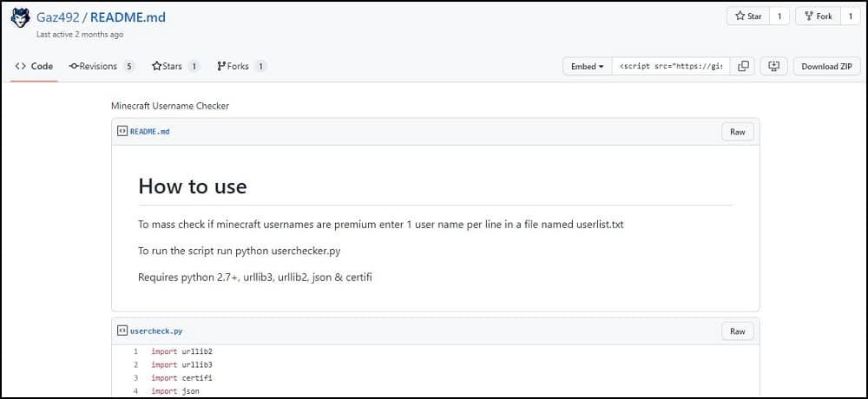Open the Forks tab
This screenshot has width=868, height=399.
(x=240, y=66)
